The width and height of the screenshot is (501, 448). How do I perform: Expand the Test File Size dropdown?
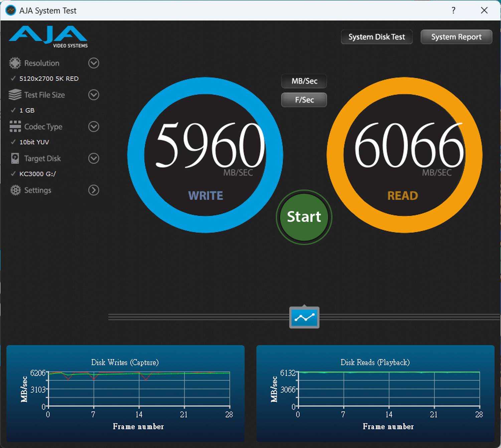click(94, 95)
